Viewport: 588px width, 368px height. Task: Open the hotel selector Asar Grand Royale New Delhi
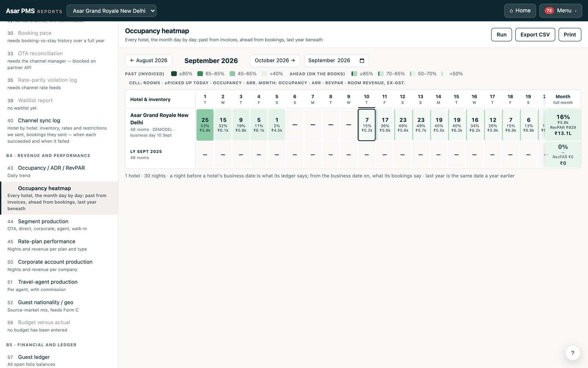[x=111, y=11]
